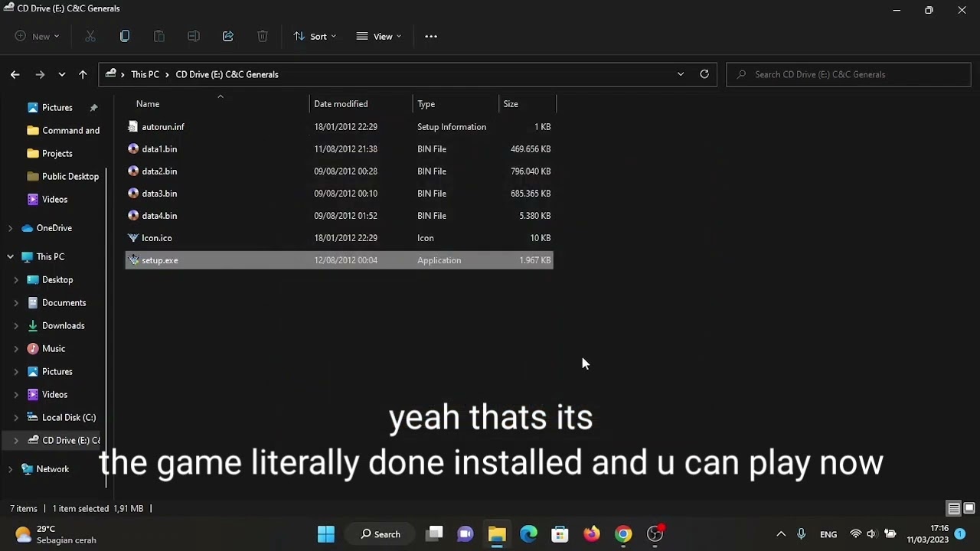Select the data4.bin file
The width and height of the screenshot is (980, 551).
339,216
